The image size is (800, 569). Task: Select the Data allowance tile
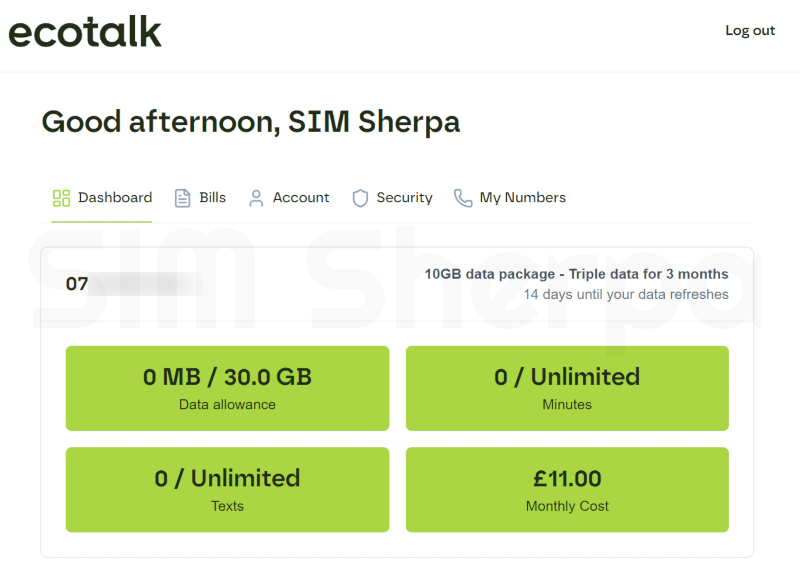(x=227, y=388)
